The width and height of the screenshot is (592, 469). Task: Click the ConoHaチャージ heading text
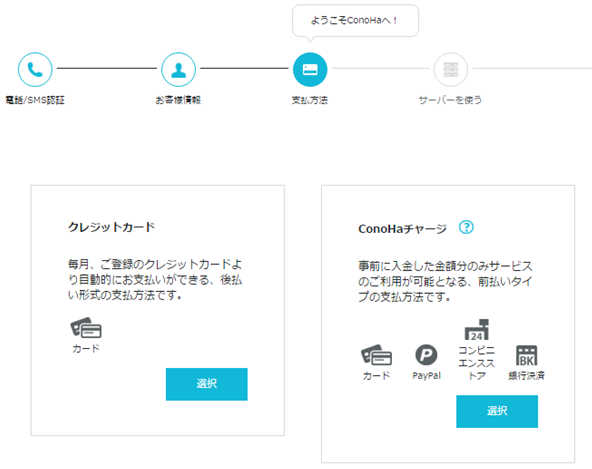click(x=402, y=229)
